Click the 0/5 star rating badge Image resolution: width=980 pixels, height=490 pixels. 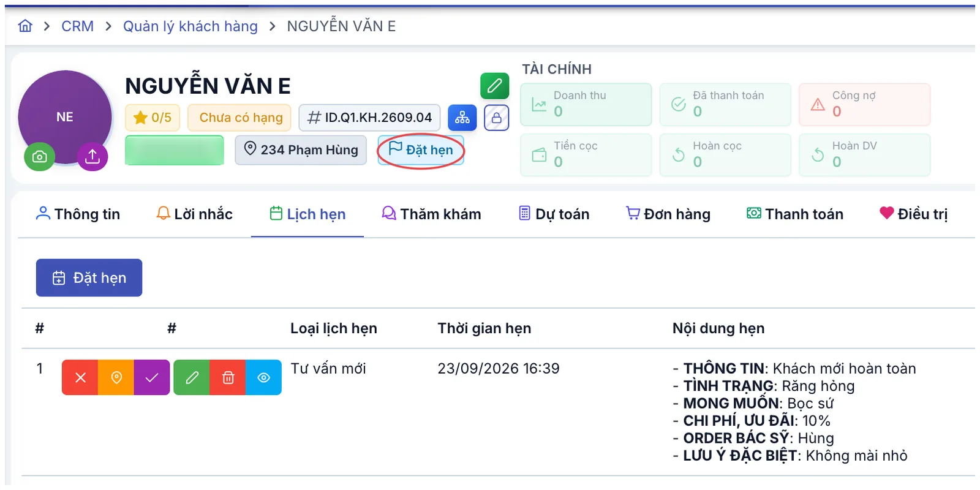point(153,118)
